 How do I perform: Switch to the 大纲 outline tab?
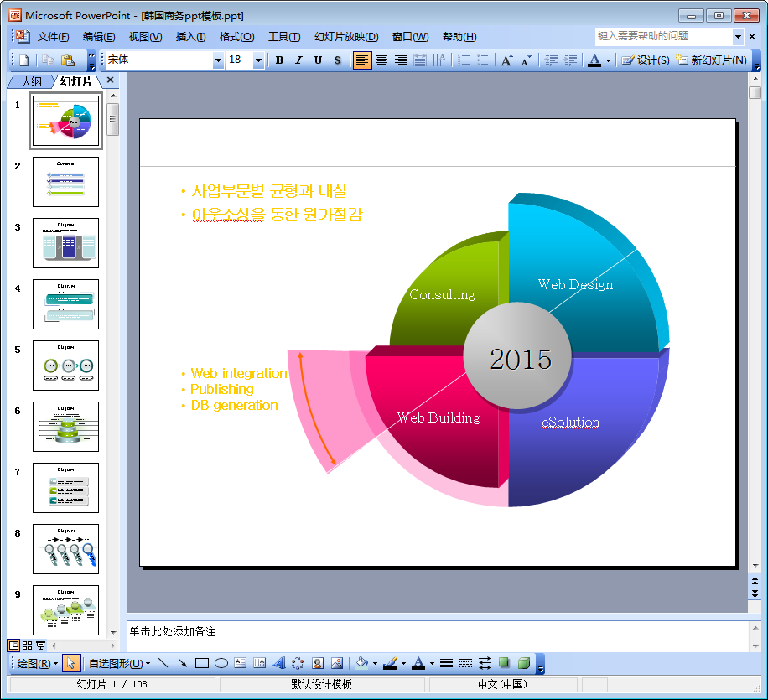coord(31,81)
